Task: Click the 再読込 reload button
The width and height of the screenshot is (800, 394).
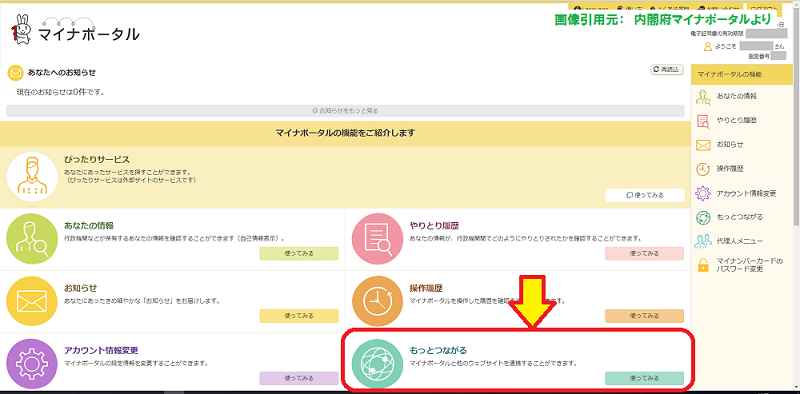Action: click(x=667, y=70)
